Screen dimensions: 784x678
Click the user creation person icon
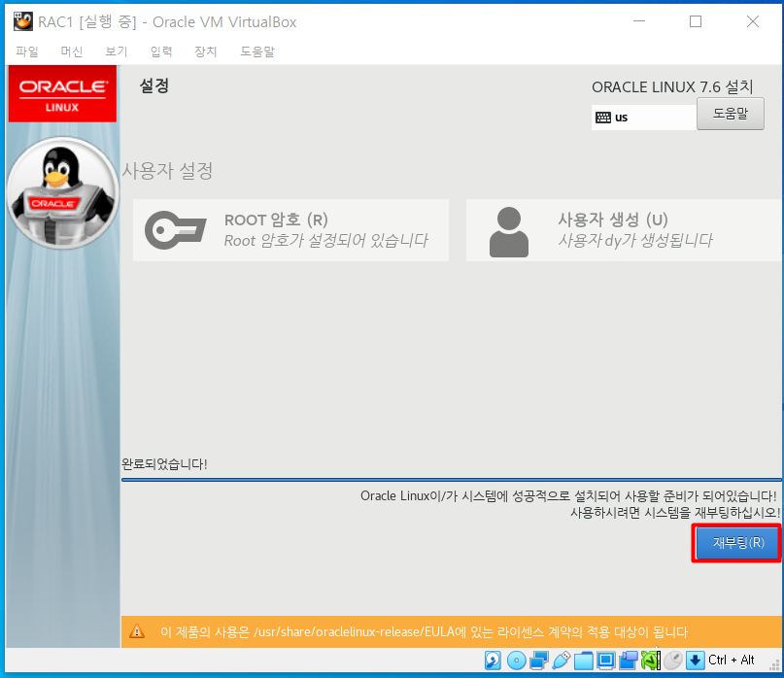(x=508, y=231)
